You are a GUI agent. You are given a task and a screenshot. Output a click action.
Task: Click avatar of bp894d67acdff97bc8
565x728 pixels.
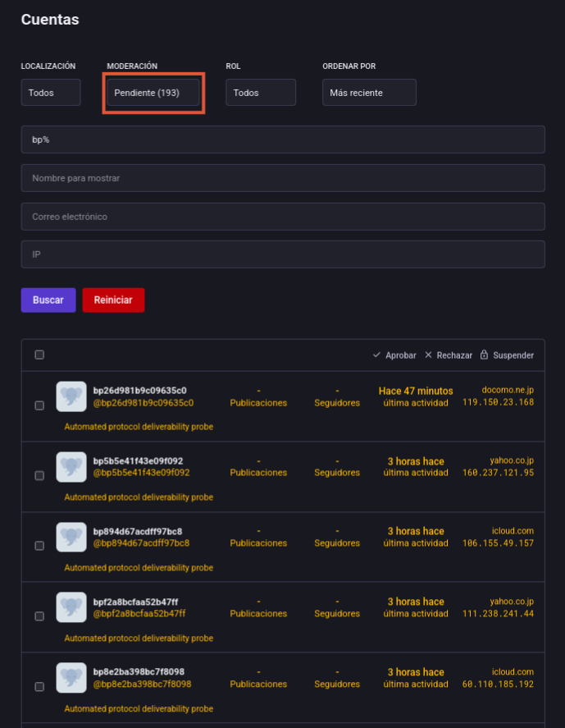(71, 538)
